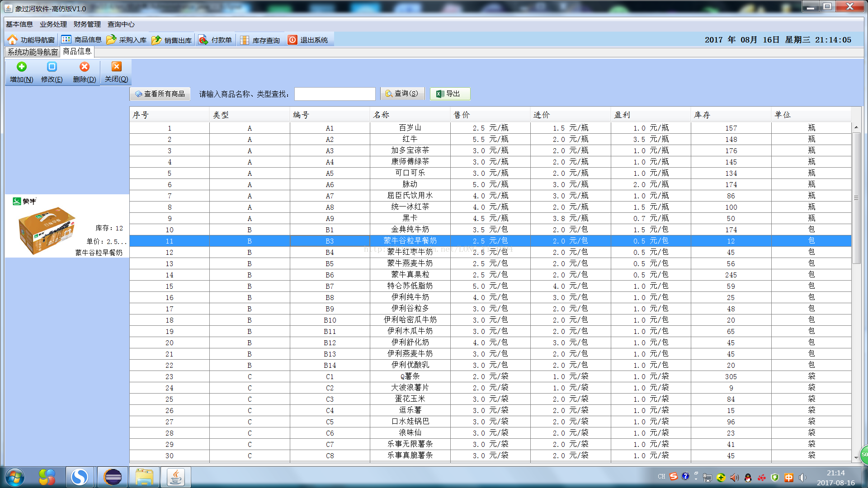Viewport: 868px width, 488px height.
Task: Click the 售价 column header
Action: coord(490,115)
